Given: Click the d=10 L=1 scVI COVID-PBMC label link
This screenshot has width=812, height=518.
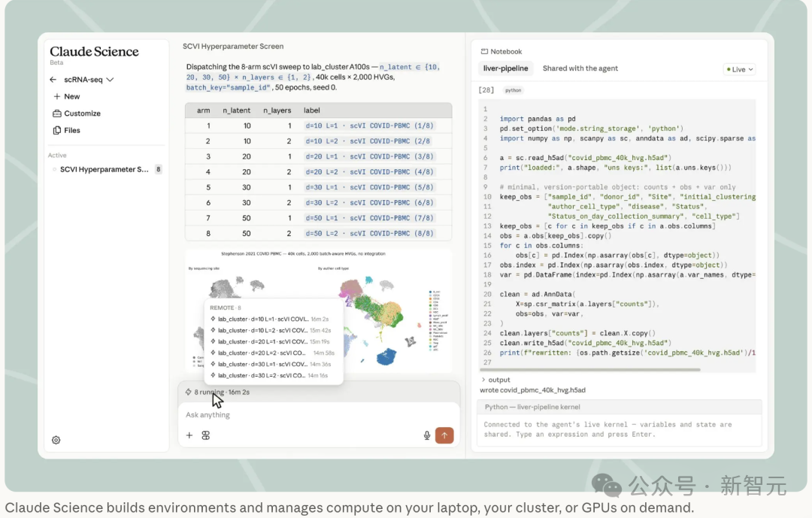Looking at the screenshot, I should [x=369, y=126].
